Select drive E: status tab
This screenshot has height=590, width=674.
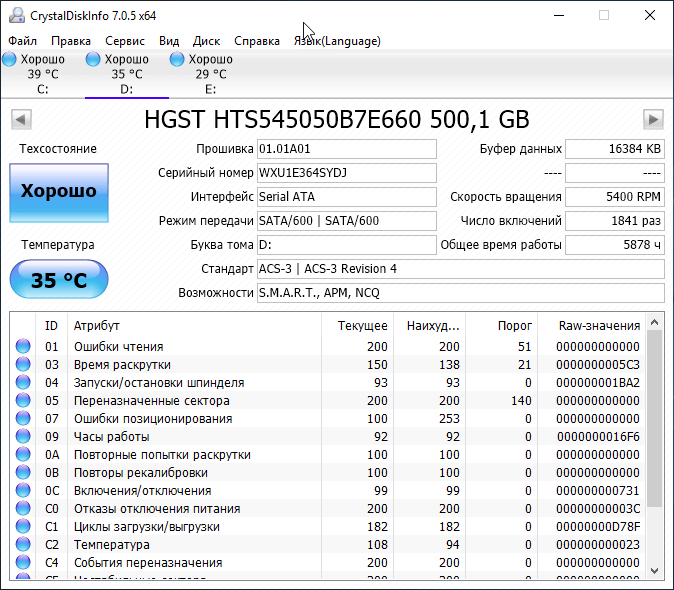click(211, 74)
